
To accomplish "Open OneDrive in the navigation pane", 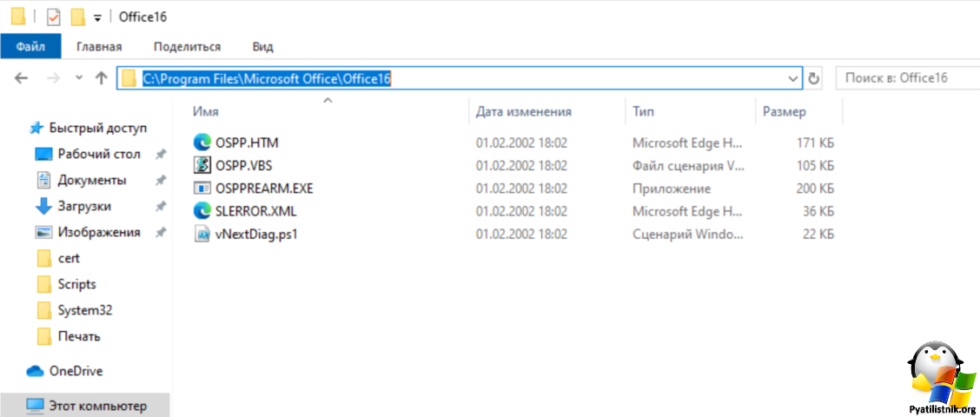I will tap(76, 371).
